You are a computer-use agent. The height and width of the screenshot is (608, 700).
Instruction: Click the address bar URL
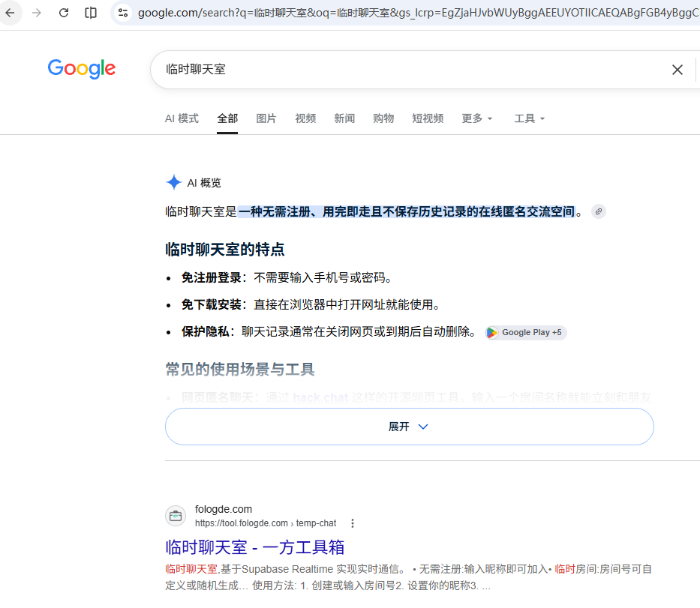[x=418, y=13]
